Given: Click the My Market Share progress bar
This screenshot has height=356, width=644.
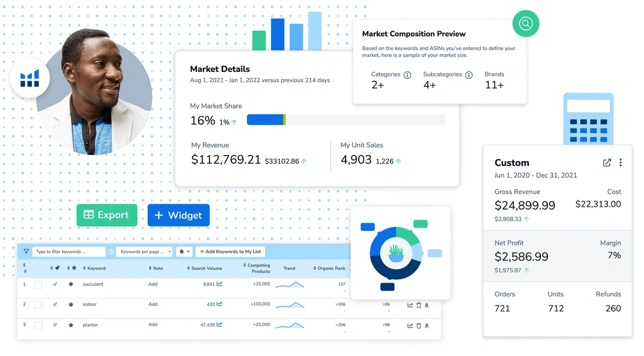Looking at the screenshot, I should pyautogui.click(x=346, y=120).
